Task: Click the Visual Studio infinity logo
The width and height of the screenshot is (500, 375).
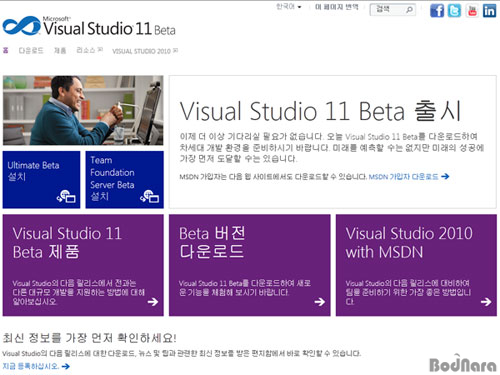Action: (21, 26)
